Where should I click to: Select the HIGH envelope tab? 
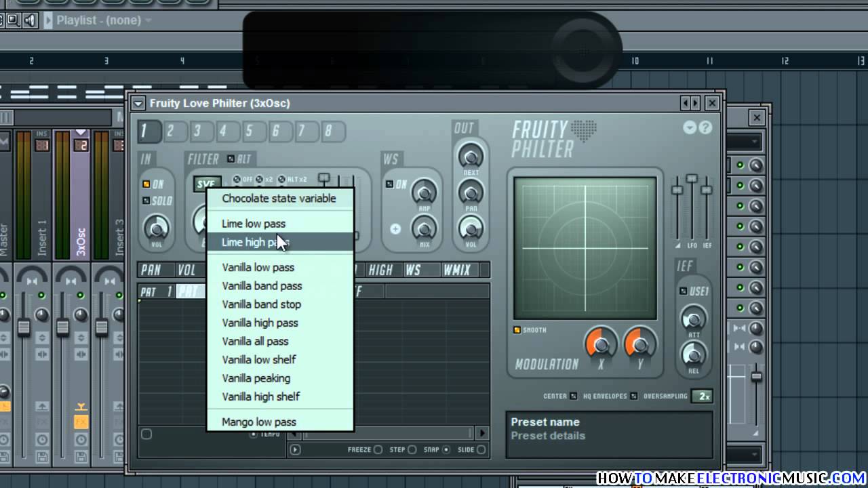coord(381,270)
